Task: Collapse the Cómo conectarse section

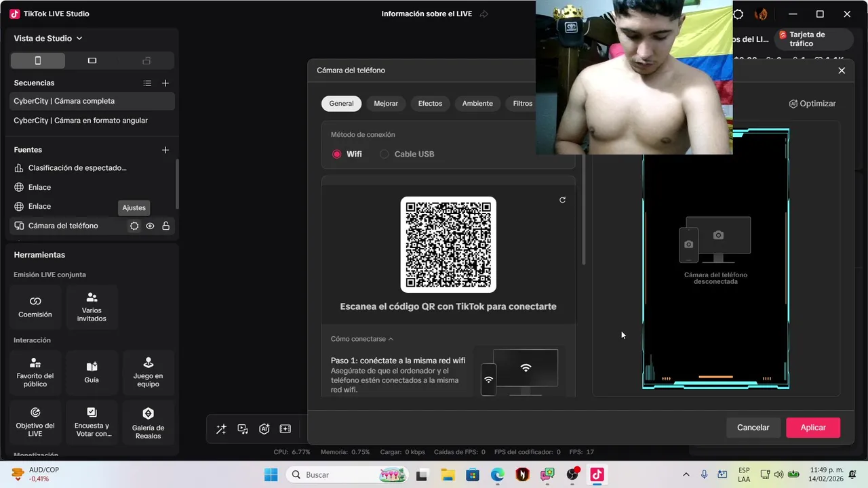Action: (x=362, y=339)
